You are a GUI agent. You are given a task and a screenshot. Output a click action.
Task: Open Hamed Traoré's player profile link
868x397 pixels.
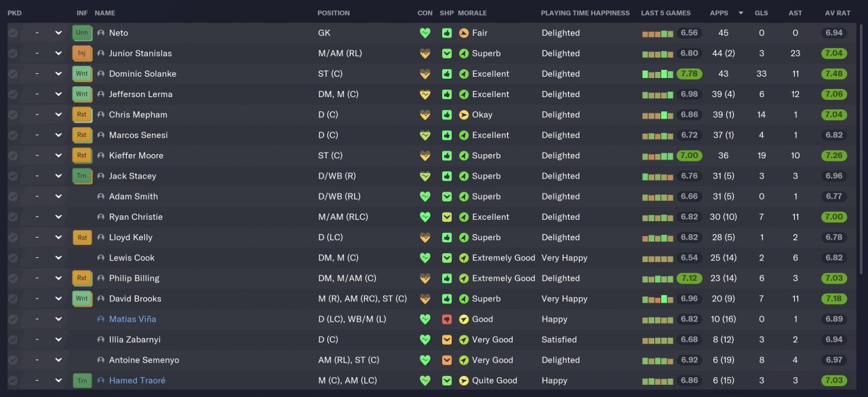pyautogui.click(x=137, y=381)
